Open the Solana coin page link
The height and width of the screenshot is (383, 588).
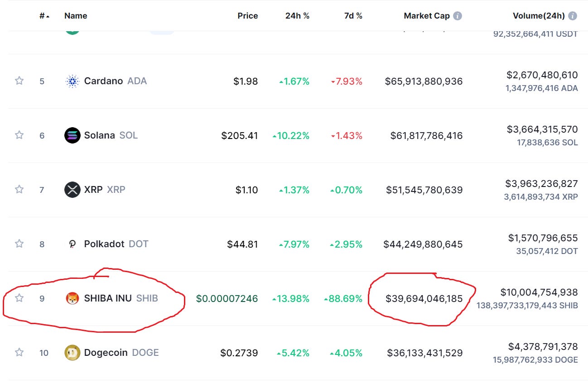point(101,135)
